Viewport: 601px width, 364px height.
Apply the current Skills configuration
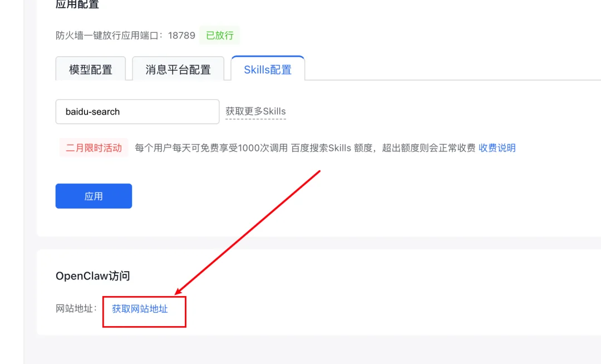click(93, 196)
